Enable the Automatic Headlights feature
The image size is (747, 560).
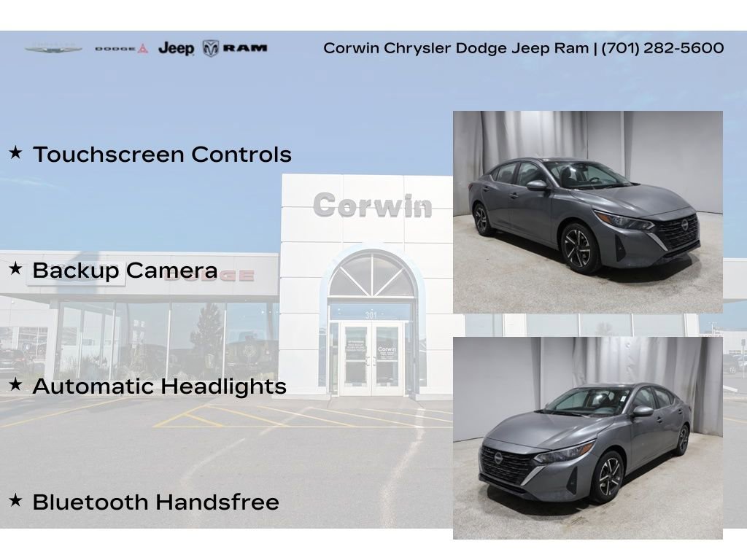(160, 386)
